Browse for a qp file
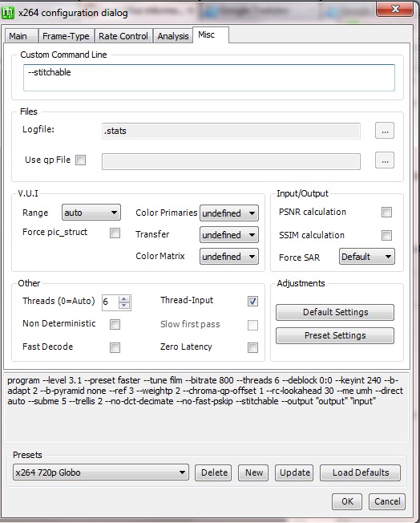The image size is (420, 523). (x=385, y=160)
